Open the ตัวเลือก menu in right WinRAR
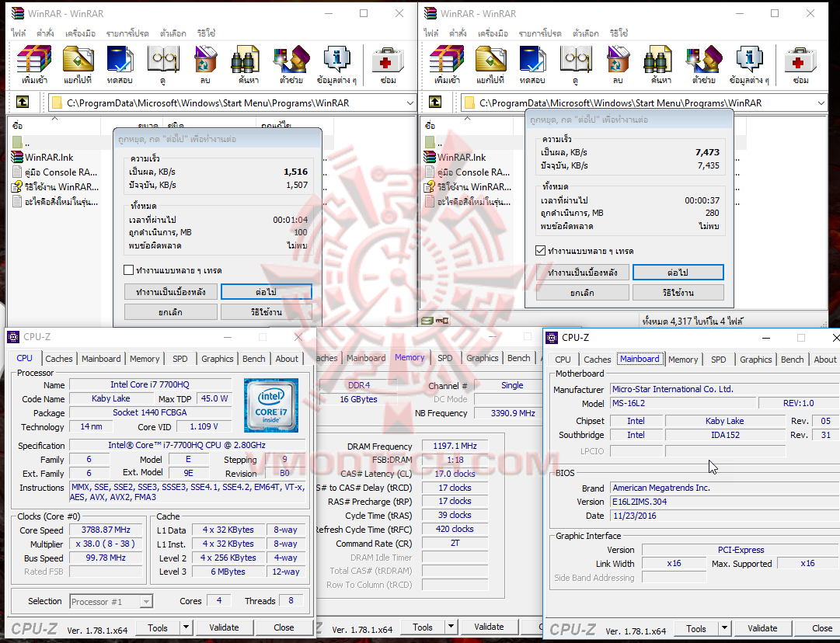Image resolution: width=840 pixels, height=643 pixels. coord(585,33)
